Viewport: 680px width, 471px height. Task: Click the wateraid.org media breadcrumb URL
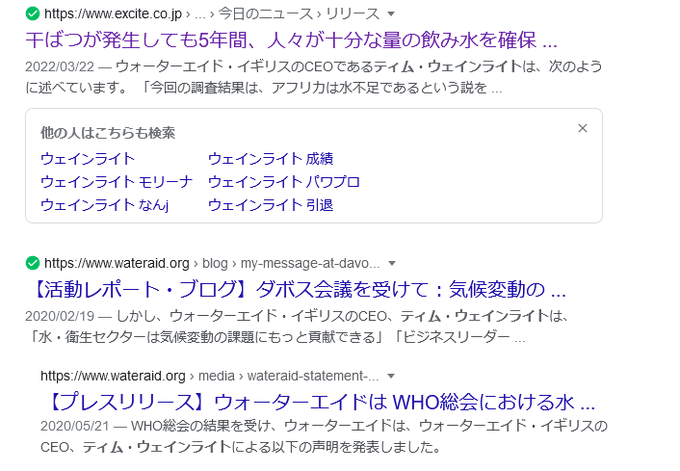[209, 376]
